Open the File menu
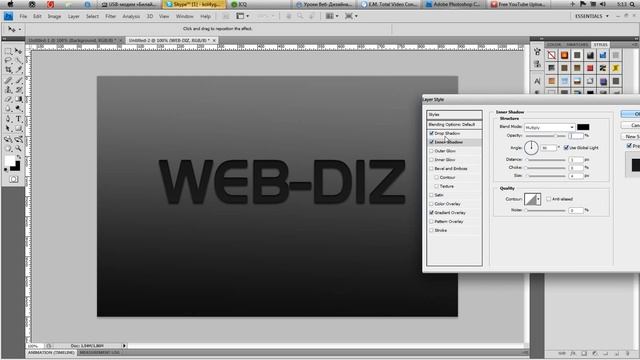640x360 pixels. click(x=23, y=16)
